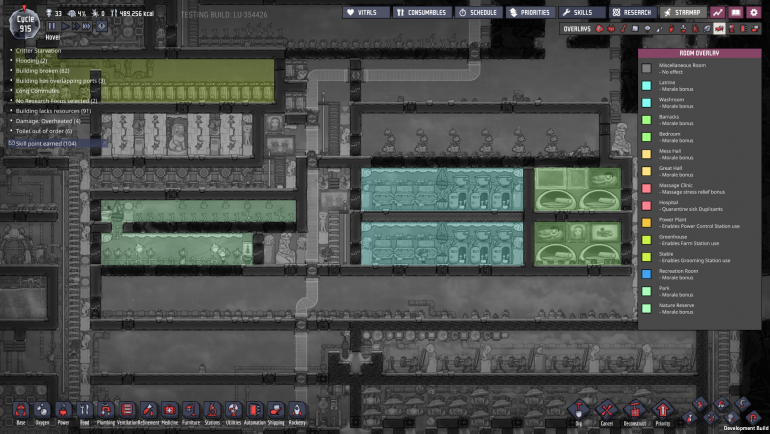Open the Schedule screen

(478, 12)
